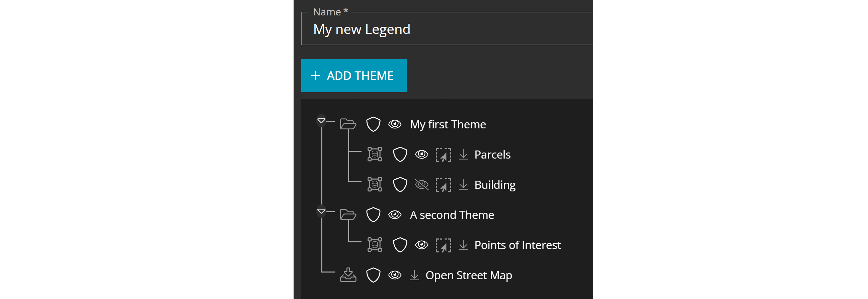Collapse the 'A second Theme' node
The width and height of the screenshot is (868, 299).
[x=321, y=211]
